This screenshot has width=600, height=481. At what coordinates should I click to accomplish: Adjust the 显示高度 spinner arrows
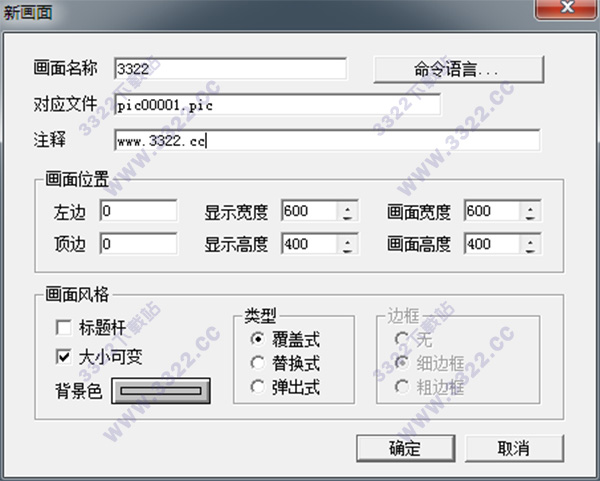347,244
